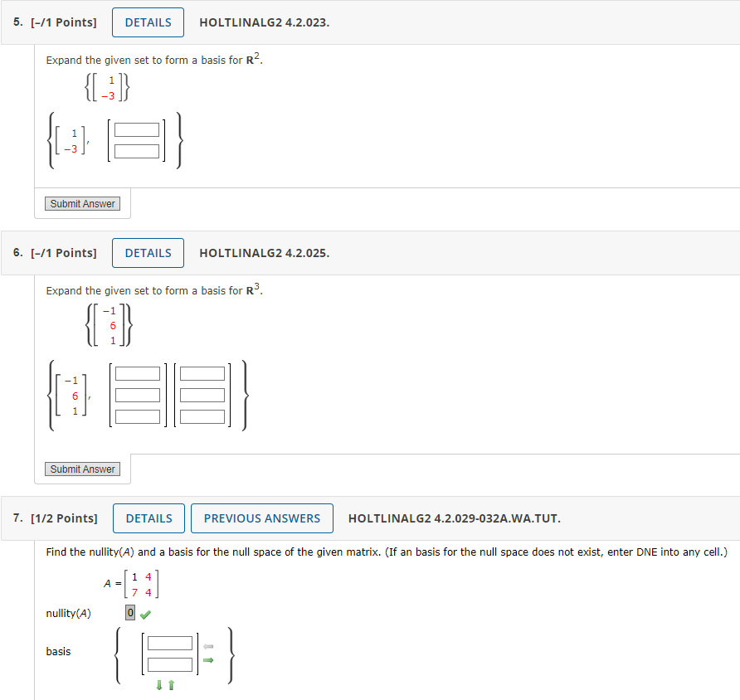Open DETAILS for problem 6 HOLTLINALG2 4.2.025
Image resolution: width=740 pixels, height=700 pixels.
pos(148,253)
